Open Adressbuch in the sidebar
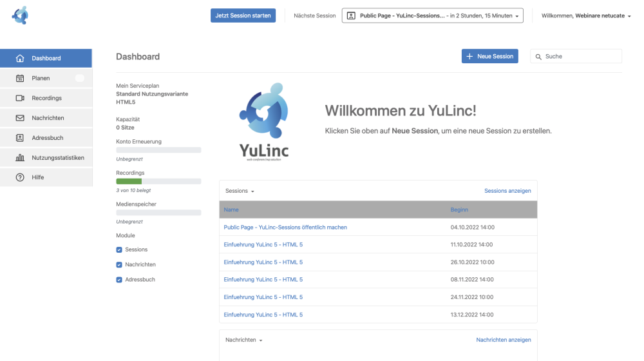 click(x=46, y=138)
